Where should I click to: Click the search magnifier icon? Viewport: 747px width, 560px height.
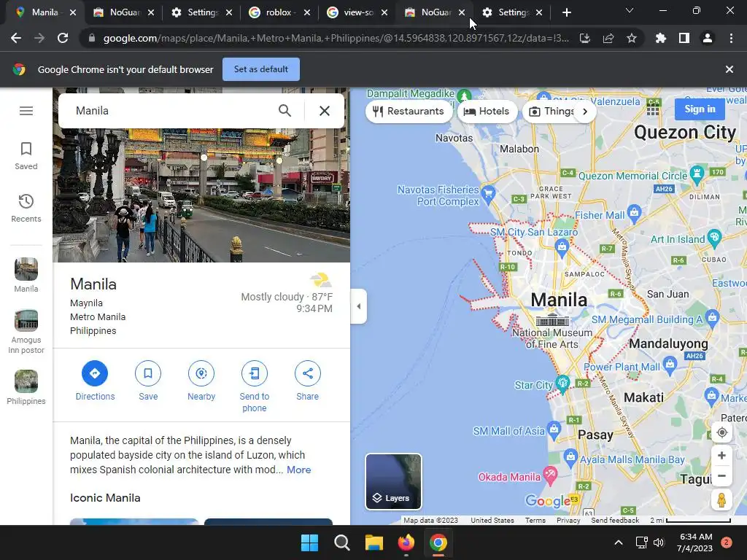[x=285, y=111]
